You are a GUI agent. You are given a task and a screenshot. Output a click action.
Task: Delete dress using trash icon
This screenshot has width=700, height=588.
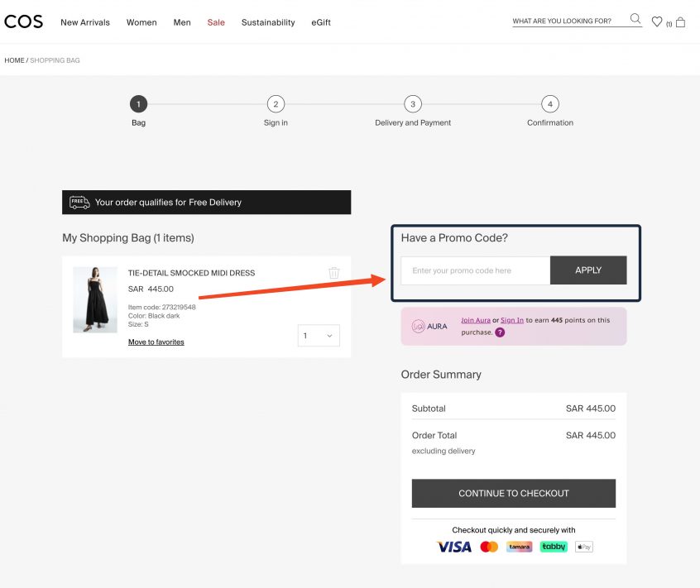(333, 273)
